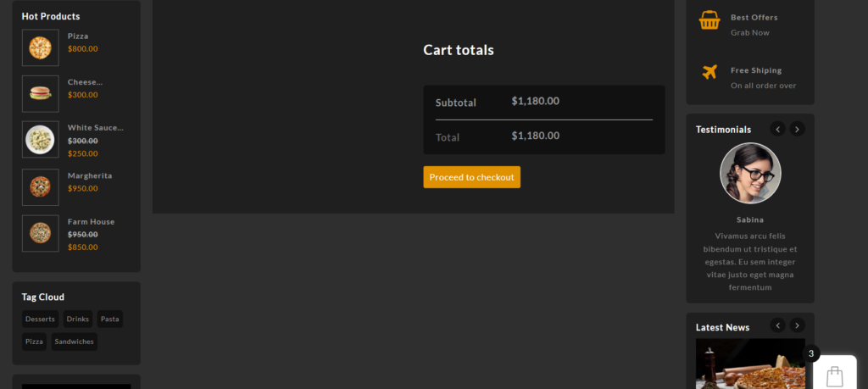Show next testimonial with right arrow

pos(797,129)
